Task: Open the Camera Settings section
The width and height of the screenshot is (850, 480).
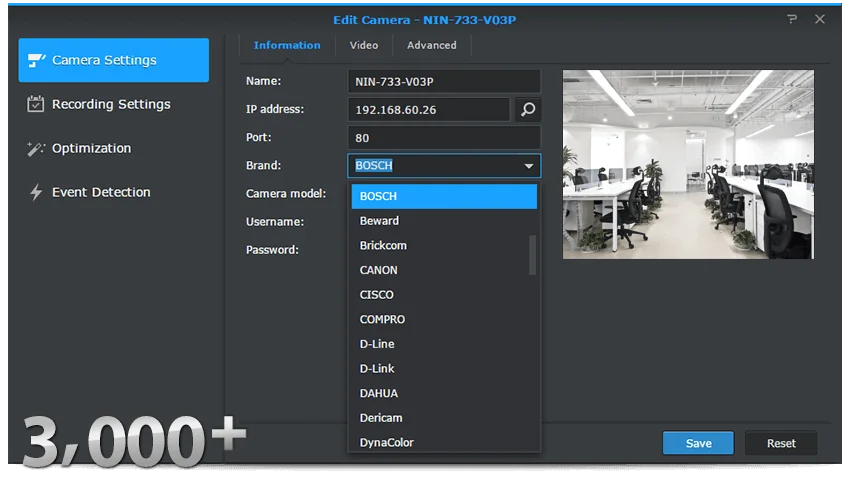Action: click(114, 60)
